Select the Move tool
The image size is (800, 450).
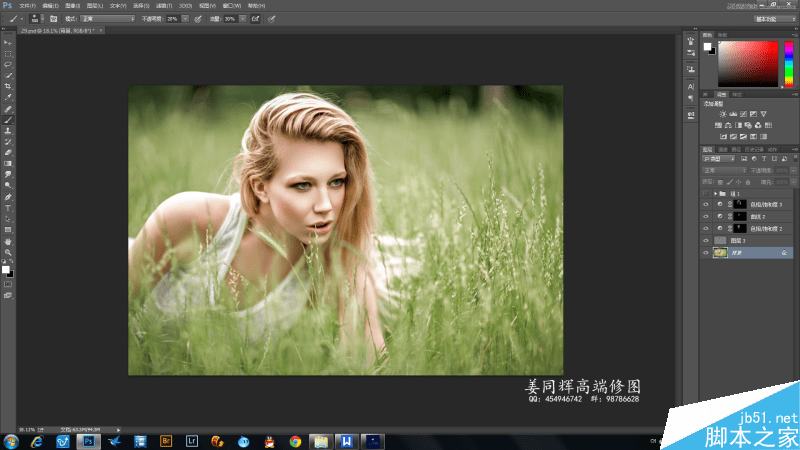point(9,43)
